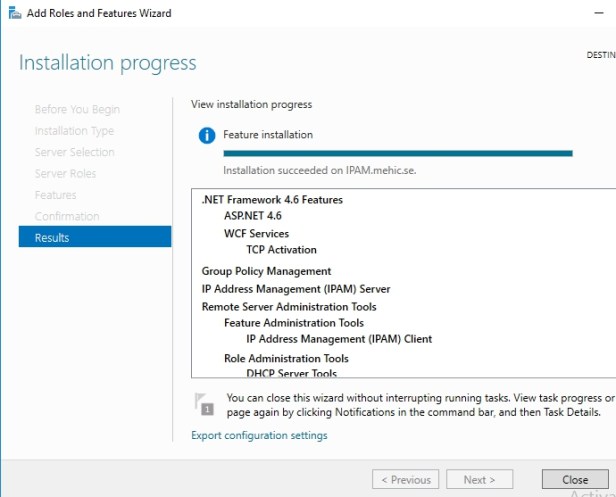Viewport: 616px width, 497px height.
Task: Click the Previous button
Action: pos(405,480)
